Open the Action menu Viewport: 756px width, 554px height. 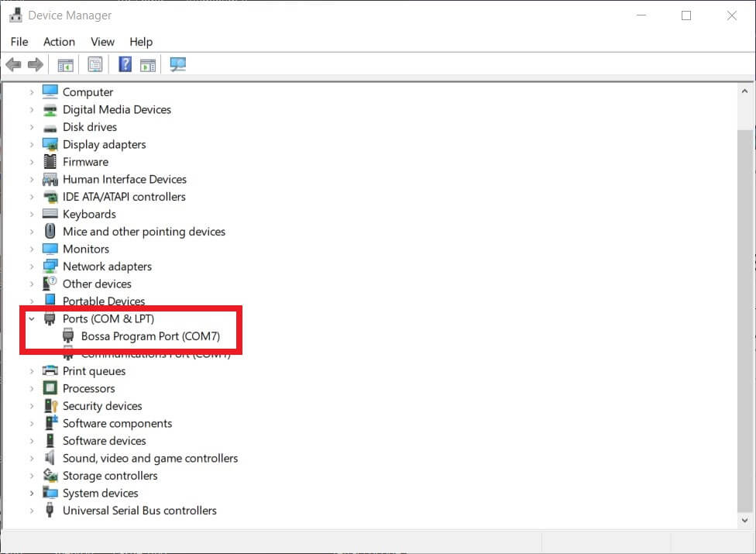[59, 42]
